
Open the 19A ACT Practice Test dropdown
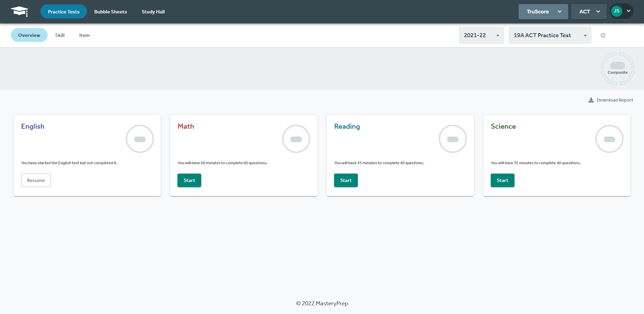click(550, 35)
